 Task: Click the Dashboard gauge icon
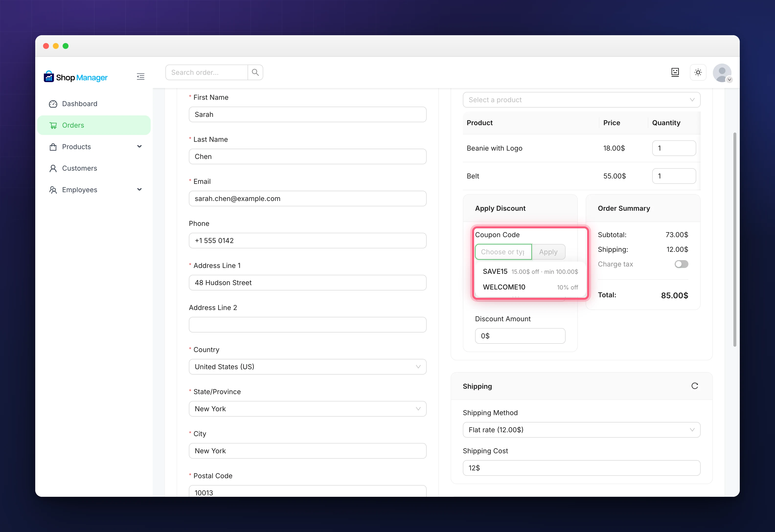coord(53,104)
